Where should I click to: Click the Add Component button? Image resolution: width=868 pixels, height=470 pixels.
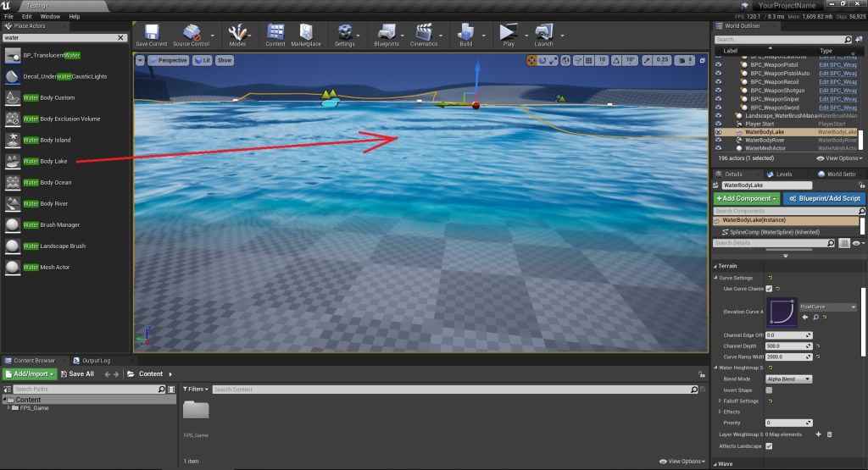[746, 198]
